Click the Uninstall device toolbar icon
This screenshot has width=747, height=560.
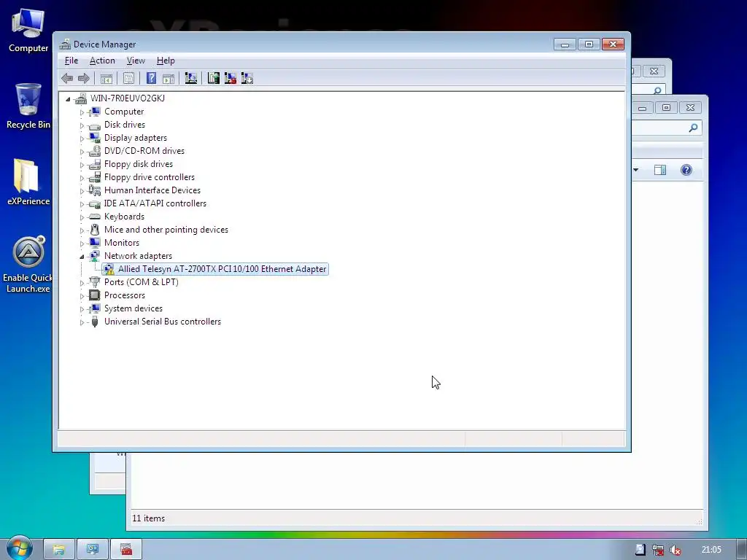tap(231, 78)
